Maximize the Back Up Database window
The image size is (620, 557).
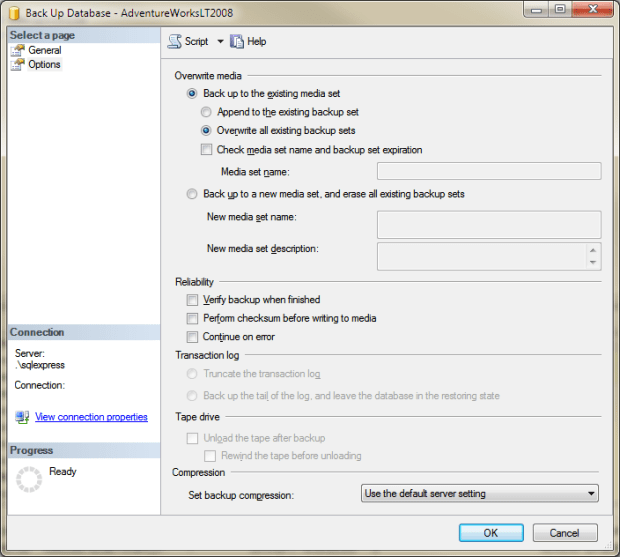pyautogui.click(x=560, y=10)
